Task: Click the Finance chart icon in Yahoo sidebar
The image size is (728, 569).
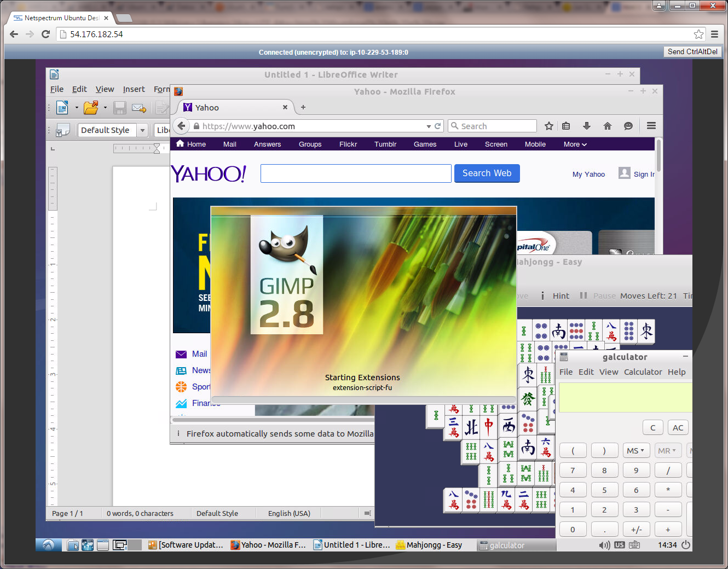Action: (x=181, y=404)
